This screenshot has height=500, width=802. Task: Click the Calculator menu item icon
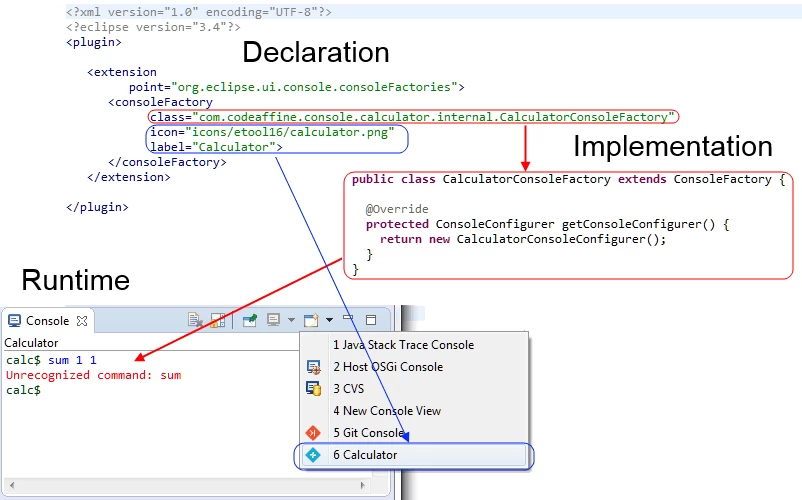tap(313, 455)
